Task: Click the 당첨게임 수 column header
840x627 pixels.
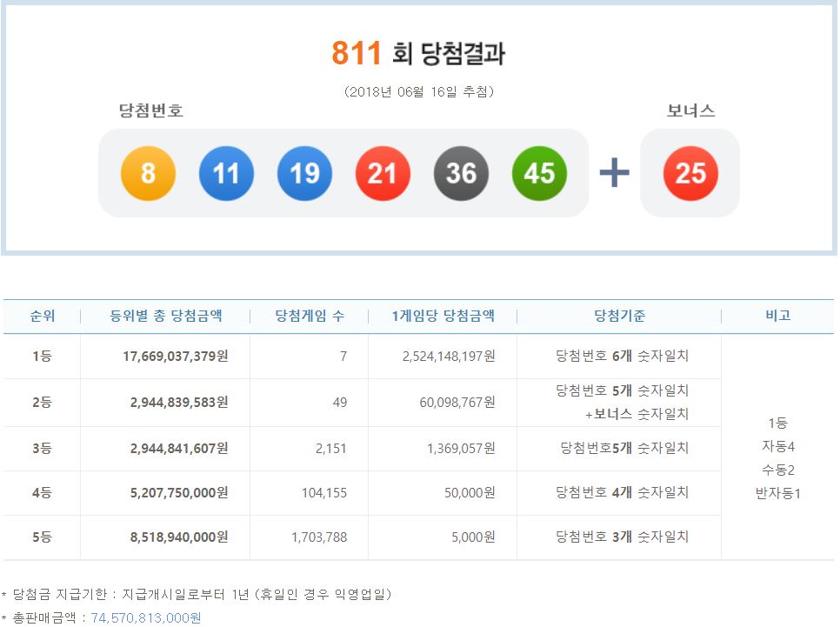Action: (309, 316)
